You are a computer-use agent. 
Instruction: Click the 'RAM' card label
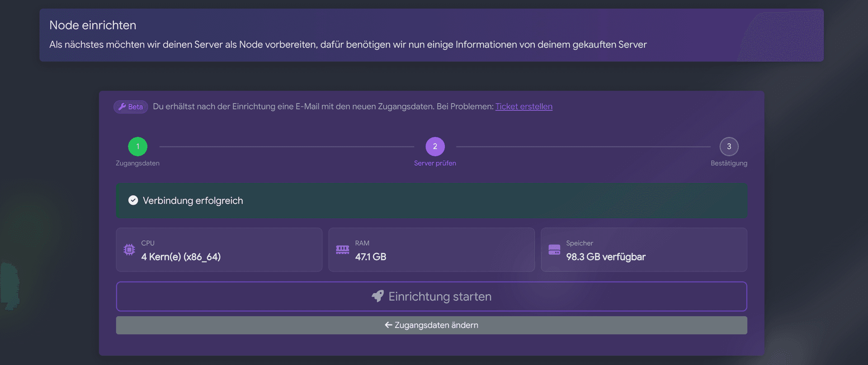tap(362, 243)
